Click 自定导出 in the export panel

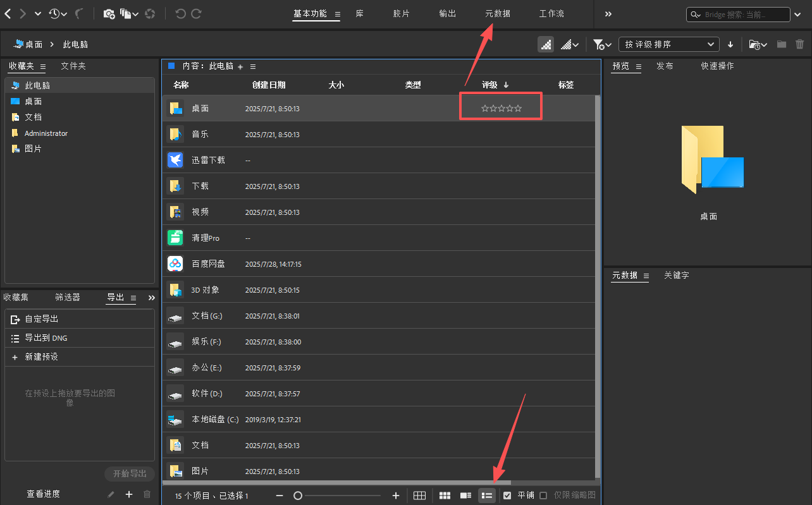click(41, 319)
